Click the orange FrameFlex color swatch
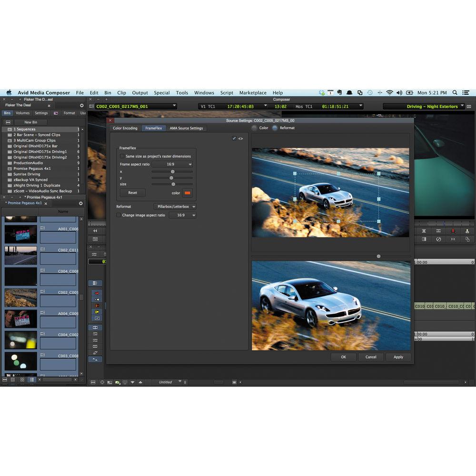 point(188,192)
